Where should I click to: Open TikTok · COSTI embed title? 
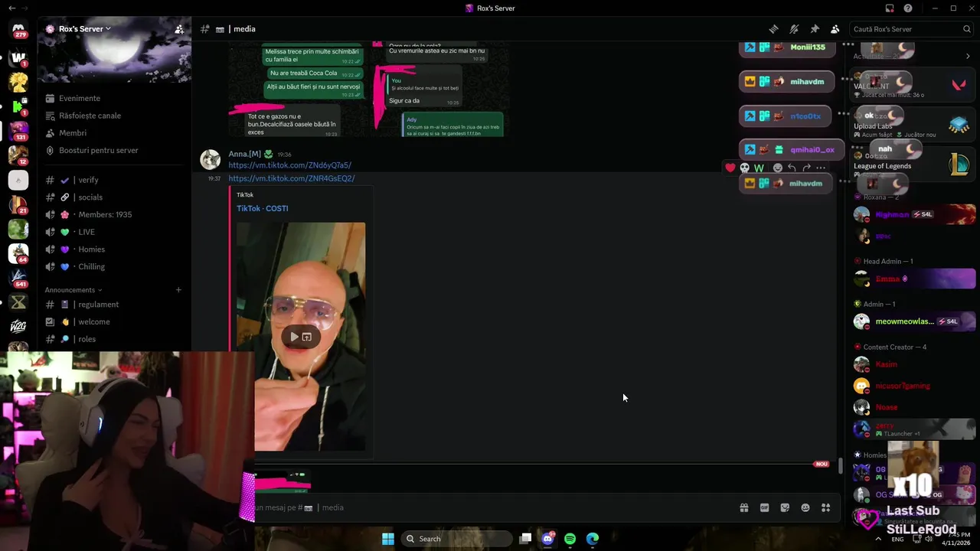coord(263,208)
